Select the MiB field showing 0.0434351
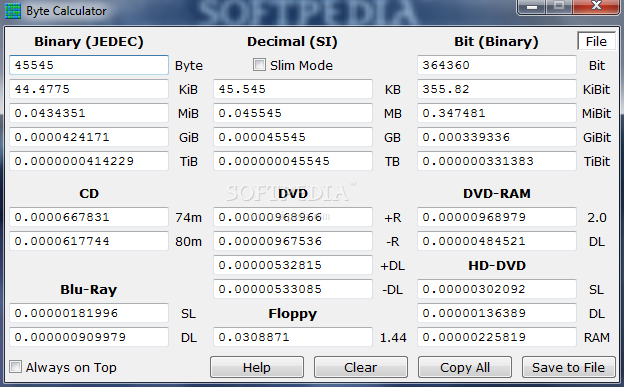The width and height of the screenshot is (624, 387). (89, 113)
